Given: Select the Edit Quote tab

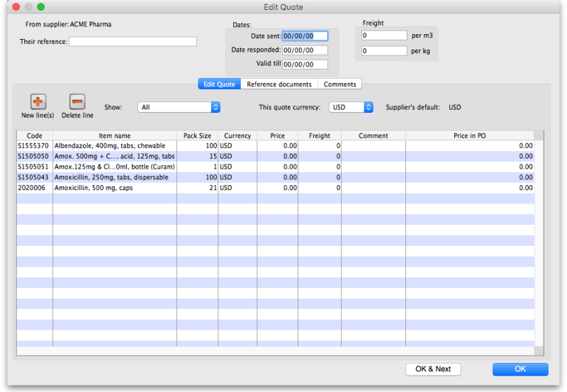Looking at the screenshot, I should (219, 84).
